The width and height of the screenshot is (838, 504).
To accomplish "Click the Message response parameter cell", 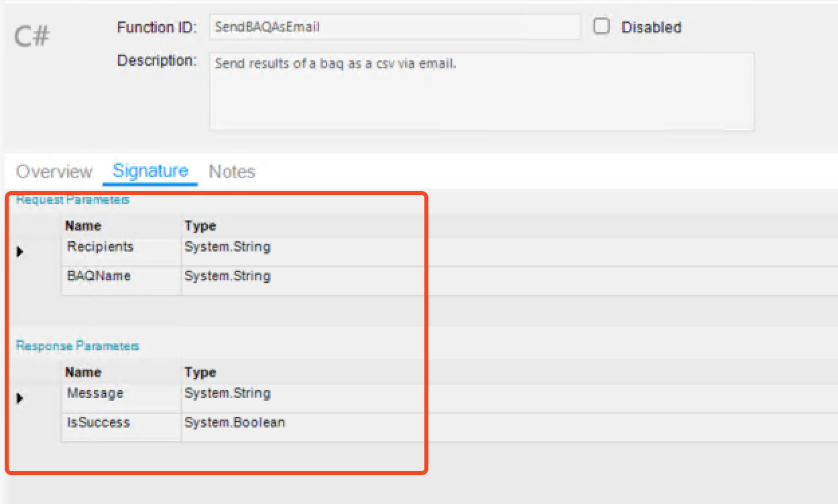I will (121, 397).
